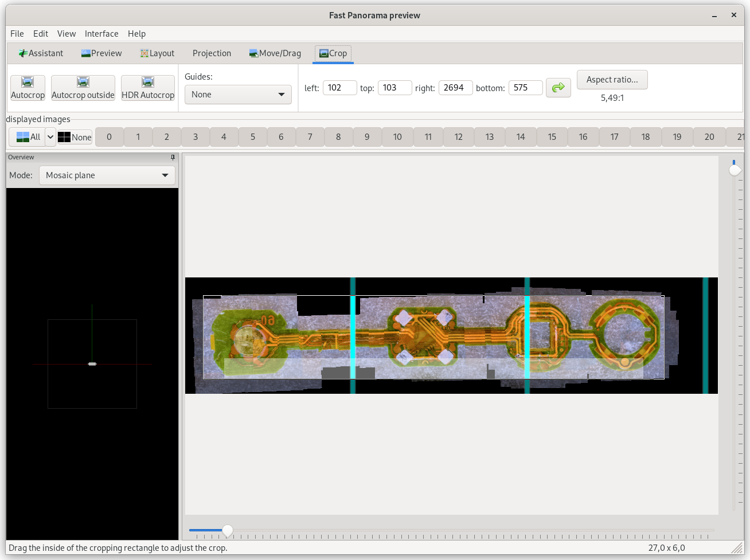The image size is (750, 560).
Task: Toggle display of image 7
Action: click(x=310, y=137)
